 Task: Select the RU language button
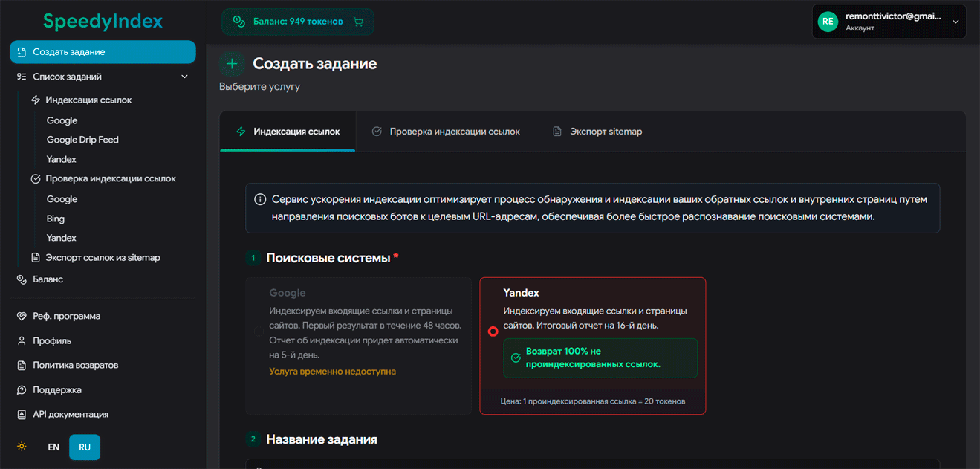84,447
